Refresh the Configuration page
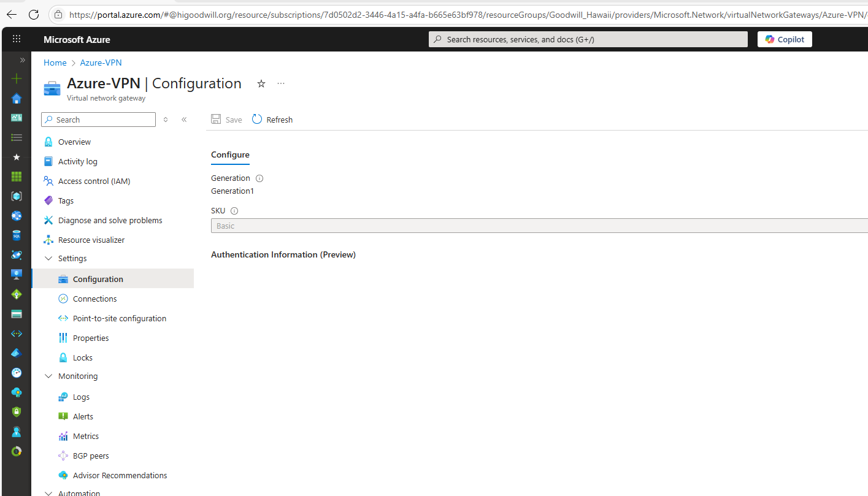The width and height of the screenshot is (868, 496). pyautogui.click(x=272, y=120)
